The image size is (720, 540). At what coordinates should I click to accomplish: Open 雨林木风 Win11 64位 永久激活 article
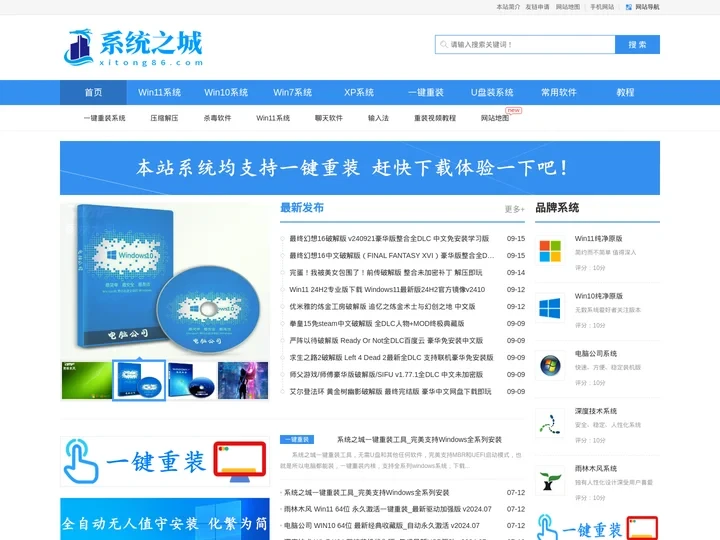click(388, 509)
